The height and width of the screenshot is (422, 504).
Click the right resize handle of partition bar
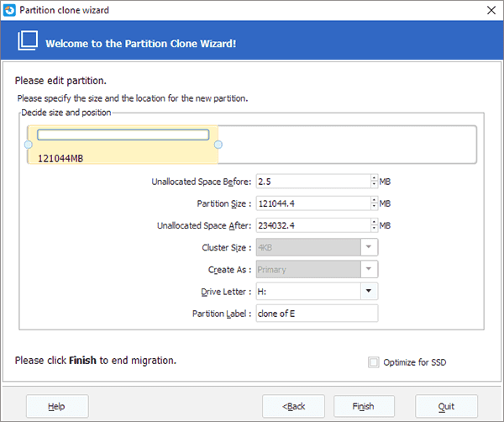(x=218, y=145)
